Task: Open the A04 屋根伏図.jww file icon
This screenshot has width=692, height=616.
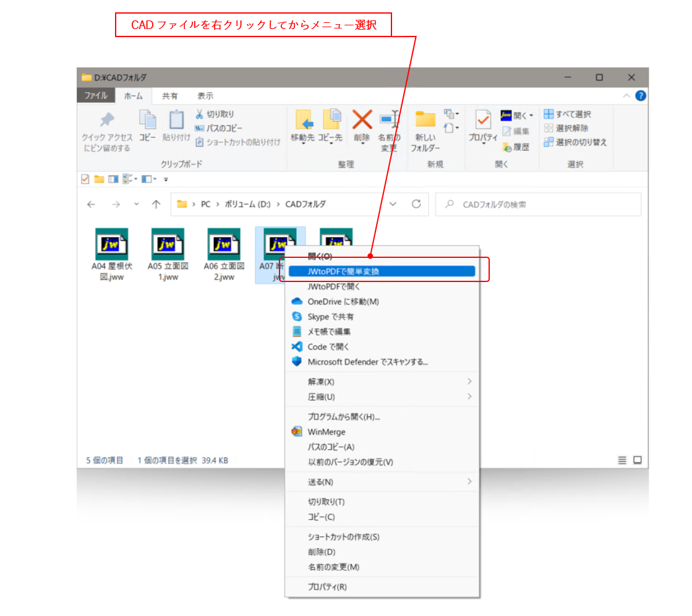Action: click(111, 245)
